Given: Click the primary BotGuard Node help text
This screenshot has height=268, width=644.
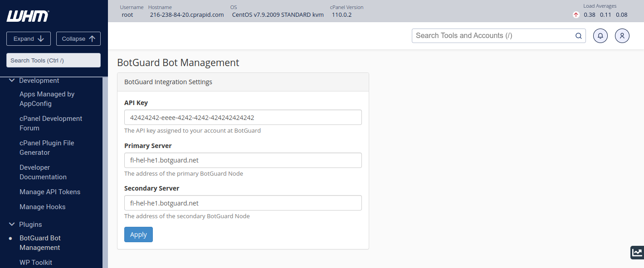Looking at the screenshot, I should [x=184, y=173].
